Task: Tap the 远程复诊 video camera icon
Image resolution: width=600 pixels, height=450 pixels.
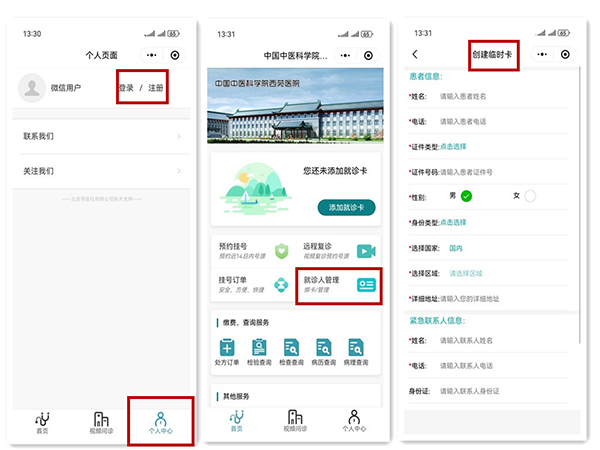Action: (x=367, y=250)
